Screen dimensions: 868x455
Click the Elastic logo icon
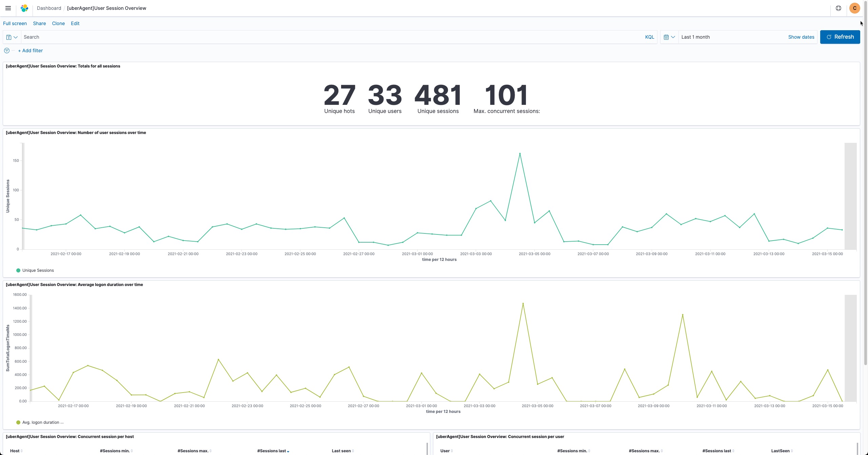[24, 8]
